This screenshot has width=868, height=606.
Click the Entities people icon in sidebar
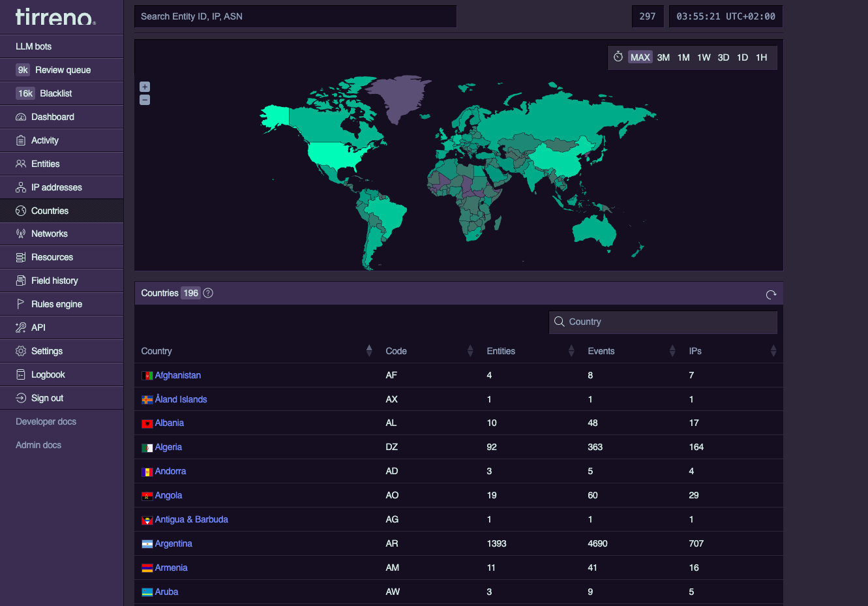(x=21, y=164)
